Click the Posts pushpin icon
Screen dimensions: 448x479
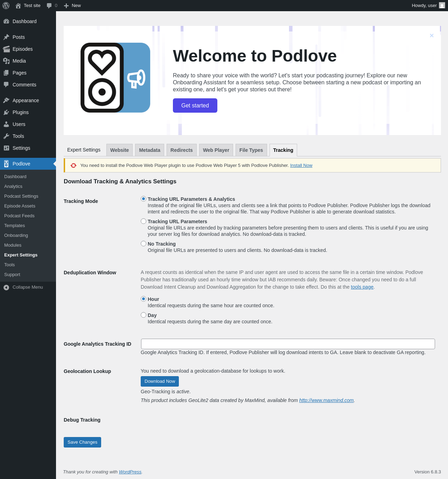6,37
